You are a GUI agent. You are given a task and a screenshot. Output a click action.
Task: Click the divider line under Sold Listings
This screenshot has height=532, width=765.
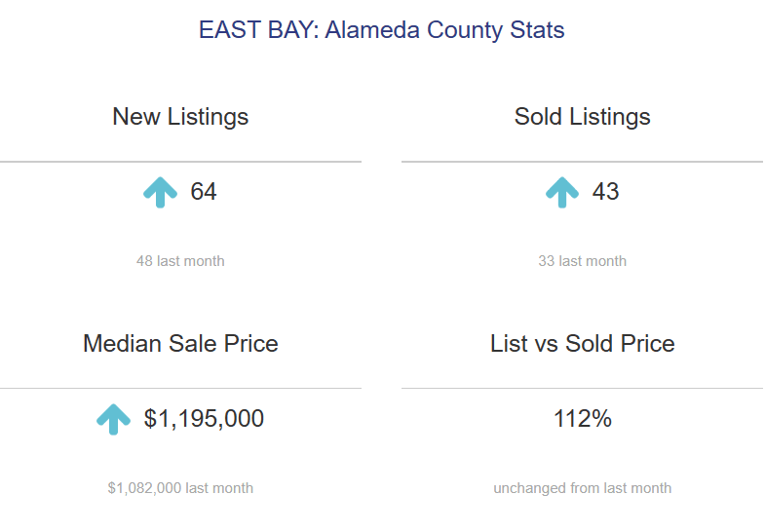(x=582, y=161)
